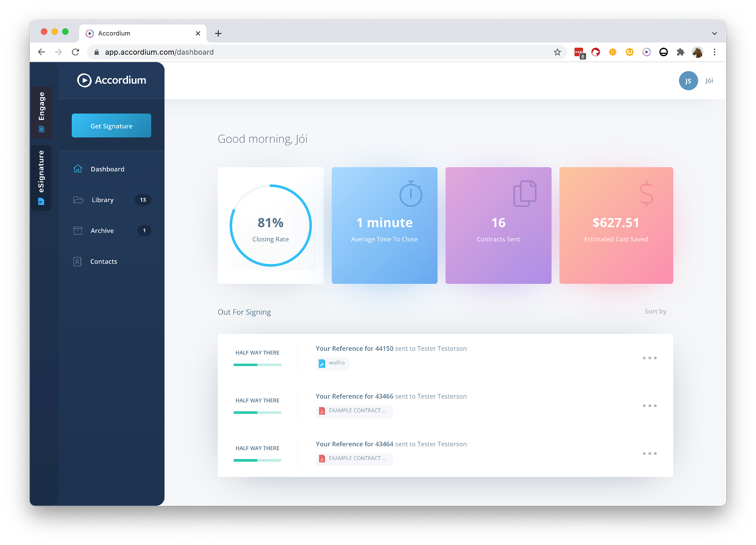Open the Jói user name menu
Viewport: 756px width, 545px height.
709,81
